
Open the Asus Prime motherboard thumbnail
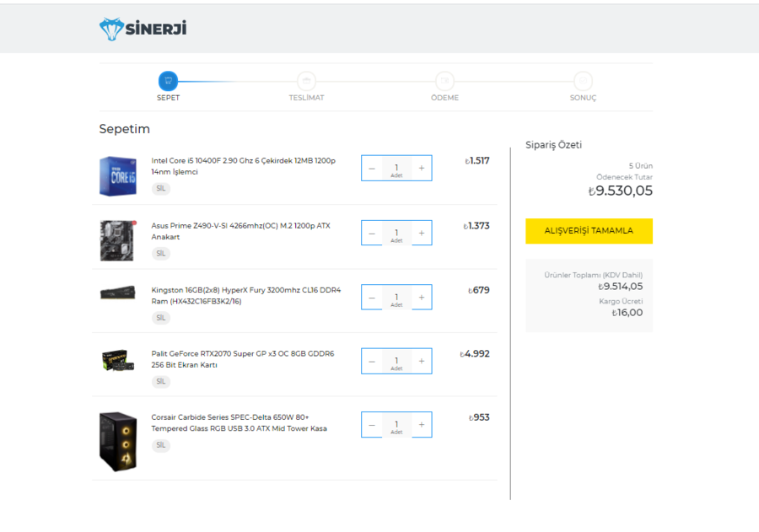pos(117,240)
